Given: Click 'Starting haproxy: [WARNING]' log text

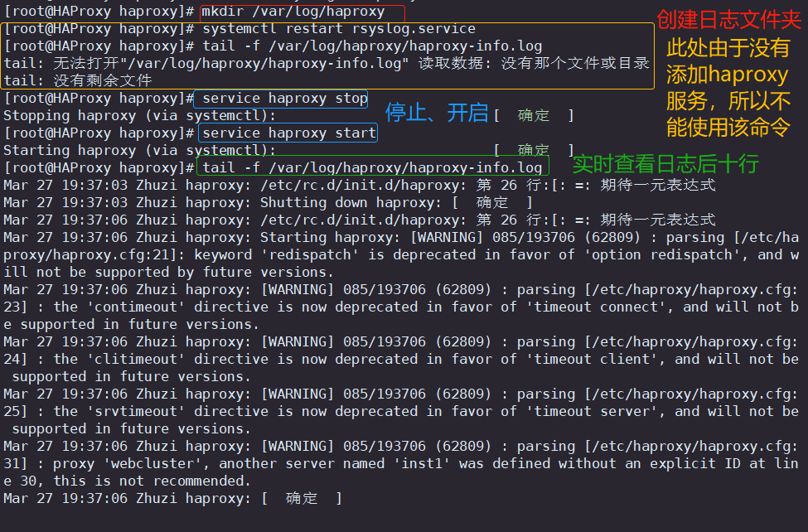Looking at the screenshot, I should 371,238.
